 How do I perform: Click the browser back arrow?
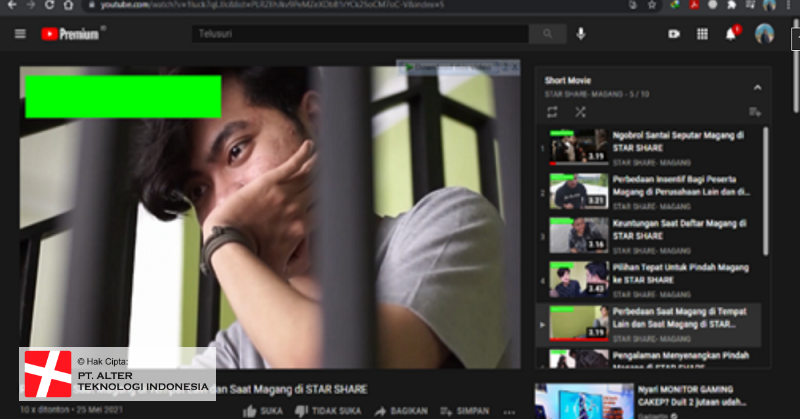click(x=12, y=5)
